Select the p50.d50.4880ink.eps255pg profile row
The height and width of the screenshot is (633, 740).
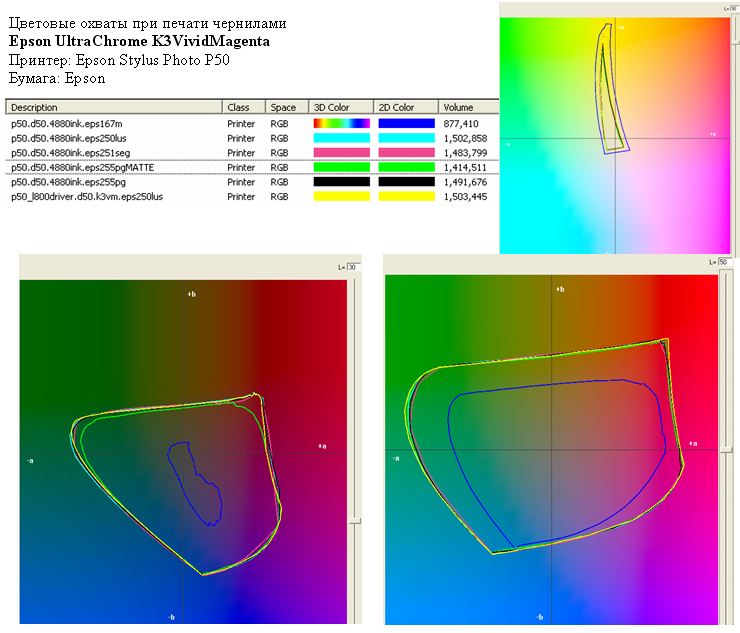pos(252,182)
